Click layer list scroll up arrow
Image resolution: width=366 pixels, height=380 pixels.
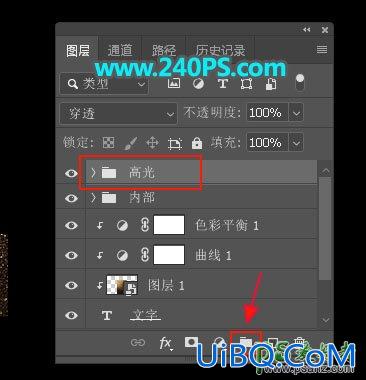pos(325,171)
